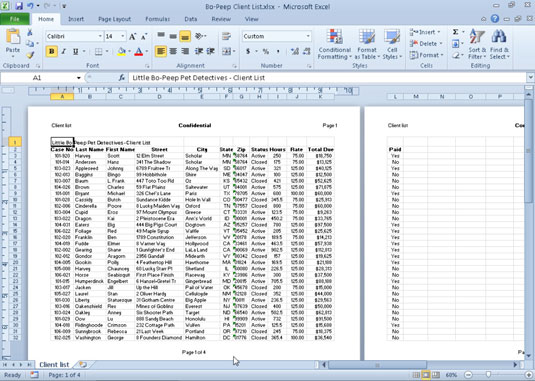Toggle Center alignment
This screenshot has height=381, width=535.
point(173,52)
